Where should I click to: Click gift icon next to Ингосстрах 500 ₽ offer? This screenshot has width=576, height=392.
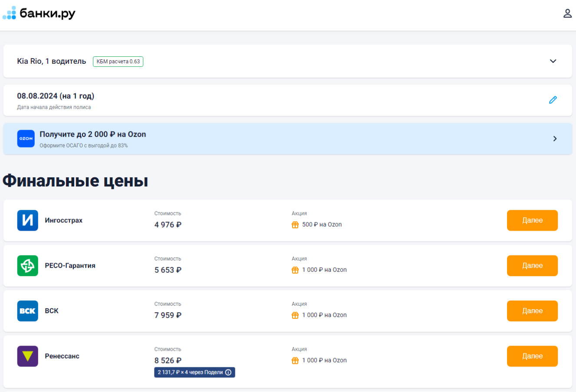click(x=295, y=225)
